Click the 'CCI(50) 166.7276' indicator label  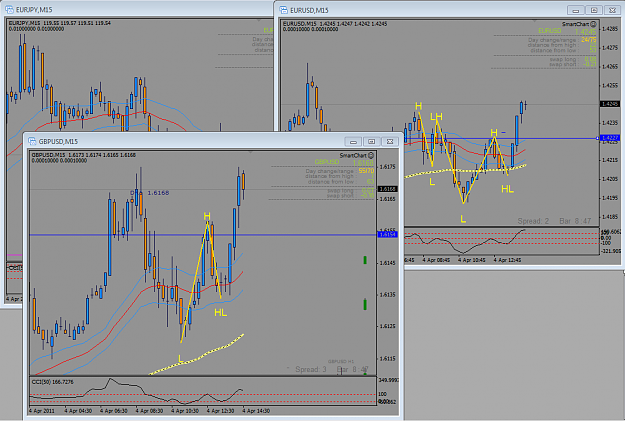coord(52,382)
